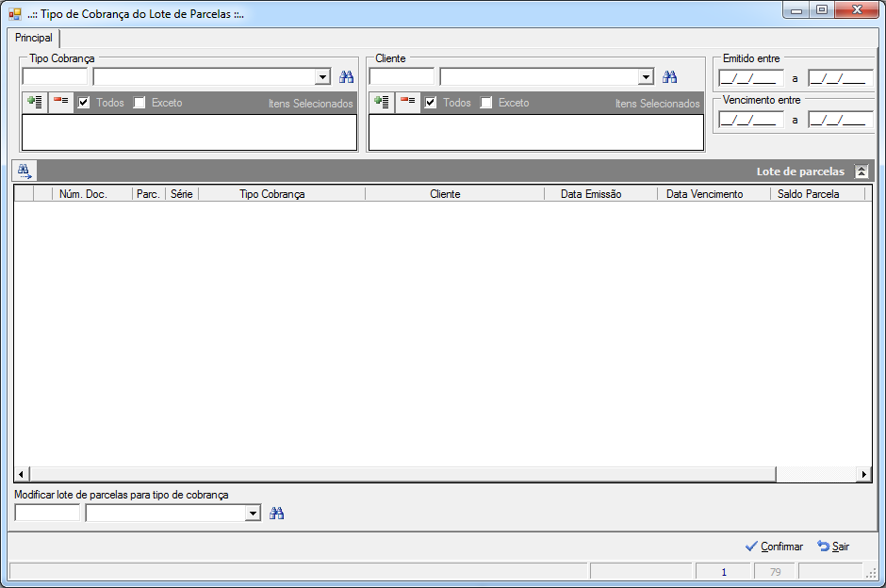Click the Série column header
This screenshot has height=588, width=886.
(181, 194)
